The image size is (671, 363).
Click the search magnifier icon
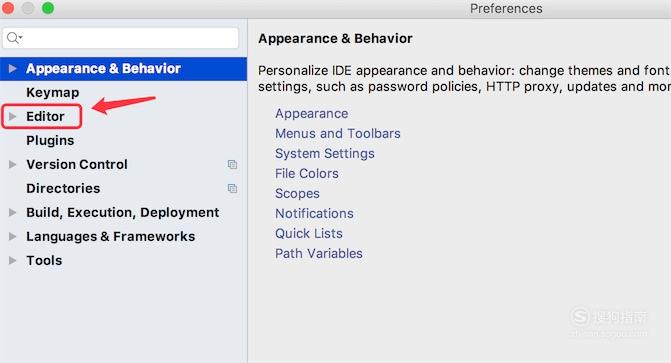(x=14, y=38)
